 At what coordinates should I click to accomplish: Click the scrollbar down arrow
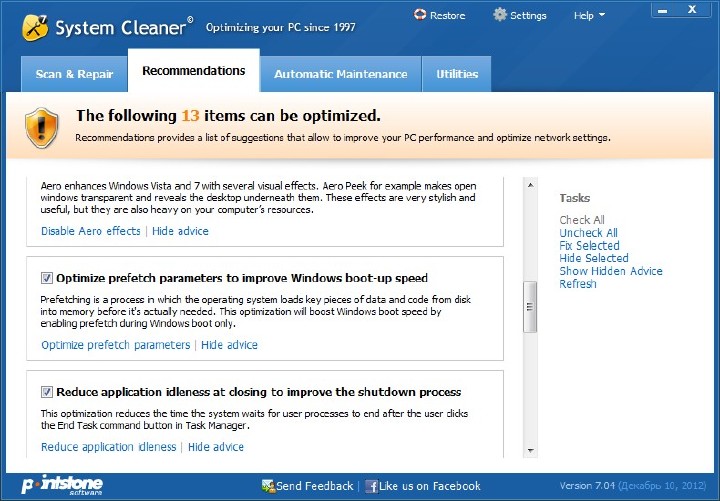click(x=531, y=451)
